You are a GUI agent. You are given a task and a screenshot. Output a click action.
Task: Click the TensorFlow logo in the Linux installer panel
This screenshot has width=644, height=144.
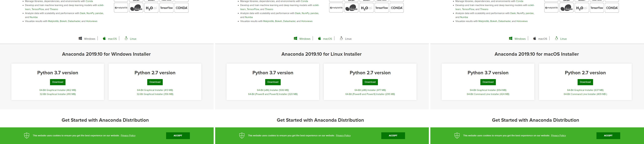click(x=382, y=8)
